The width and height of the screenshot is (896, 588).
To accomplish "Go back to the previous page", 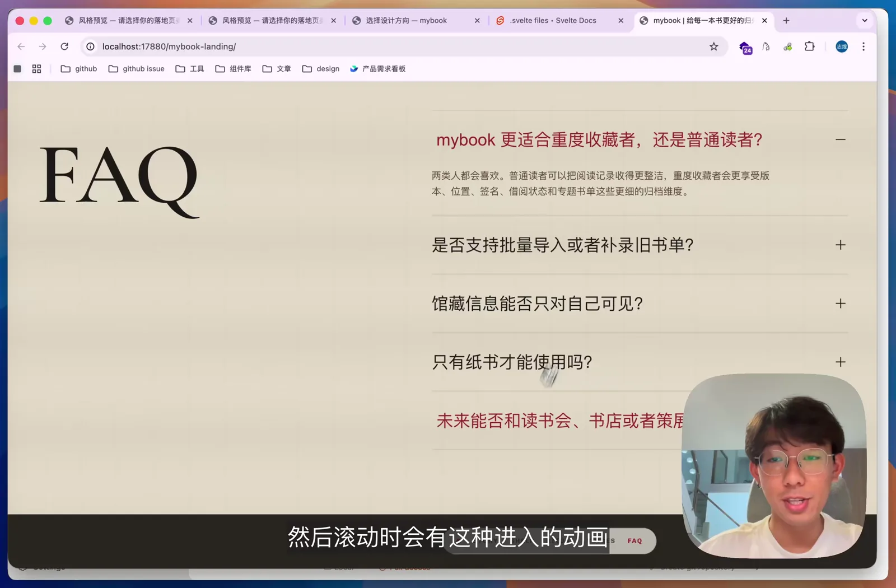I will (x=21, y=46).
